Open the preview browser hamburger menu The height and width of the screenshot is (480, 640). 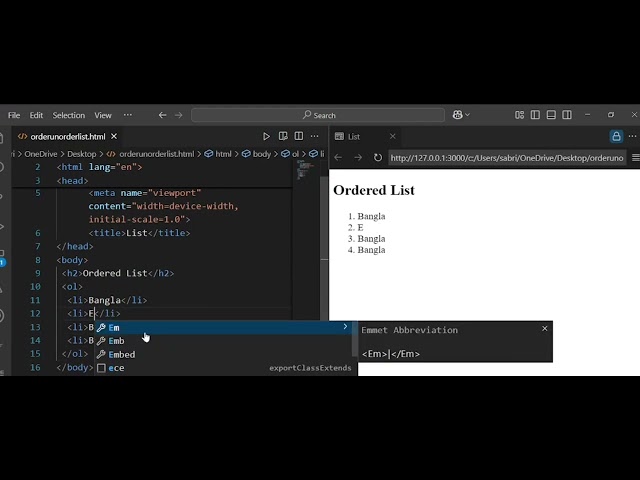click(x=636, y=158)
